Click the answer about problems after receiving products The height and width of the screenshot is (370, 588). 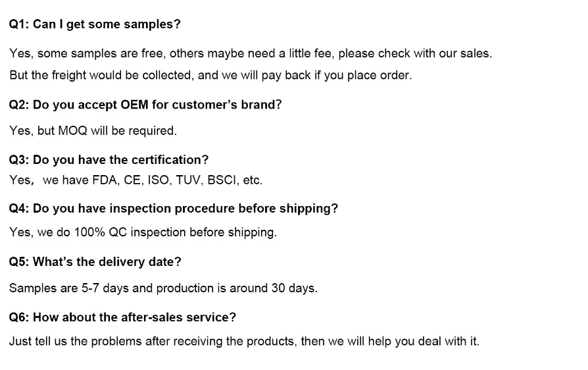tap(244, 342)
